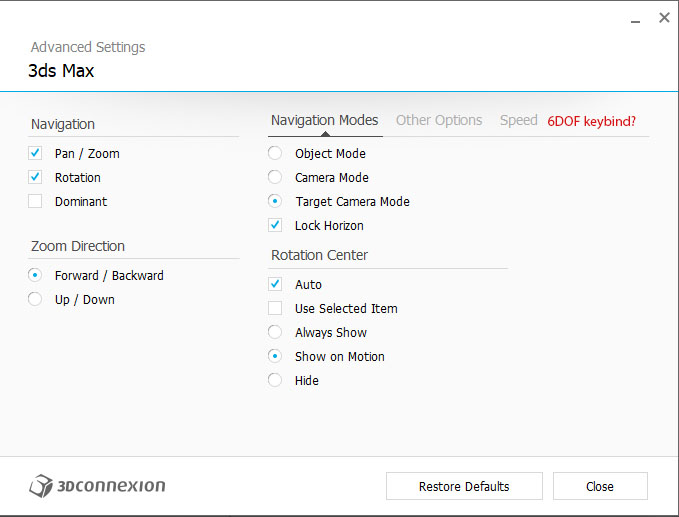Click the Restore Defaults button
This screenshot has height=517, width=679.
(x=464, y=486)
